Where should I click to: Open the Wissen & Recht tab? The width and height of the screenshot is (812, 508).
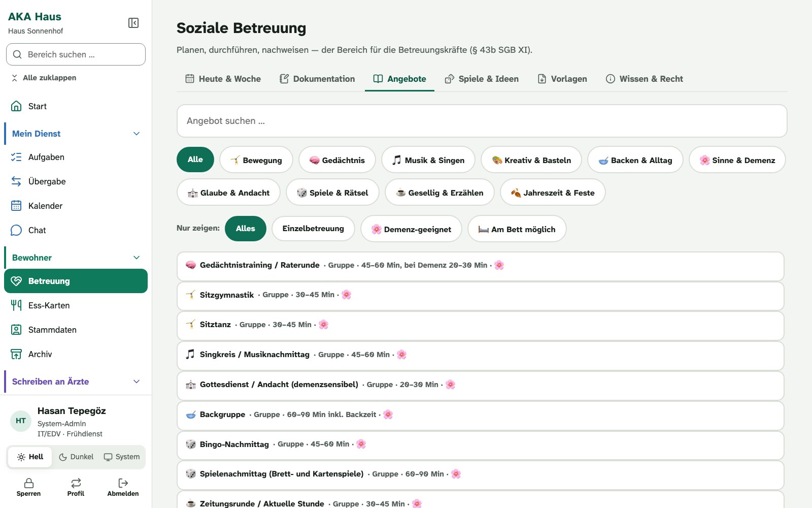(x=645, y=79)
